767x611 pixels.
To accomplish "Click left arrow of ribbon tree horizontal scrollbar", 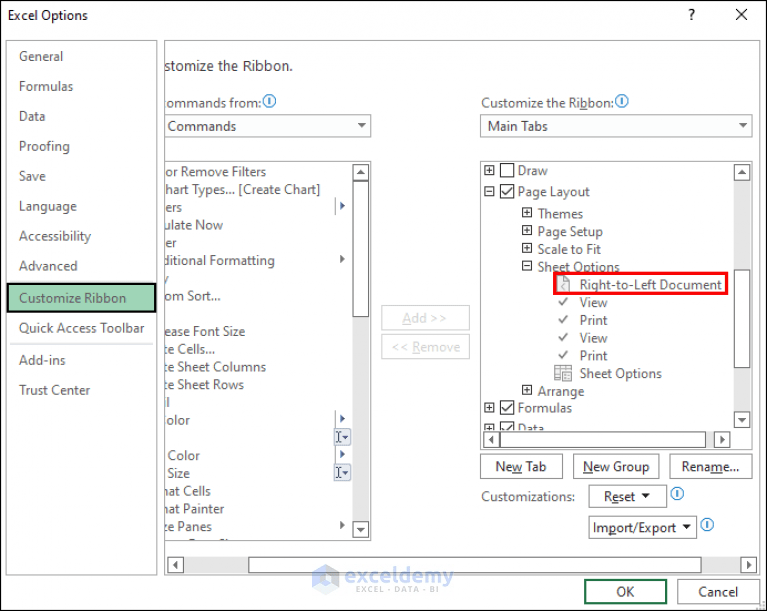I will coord(491,440).
